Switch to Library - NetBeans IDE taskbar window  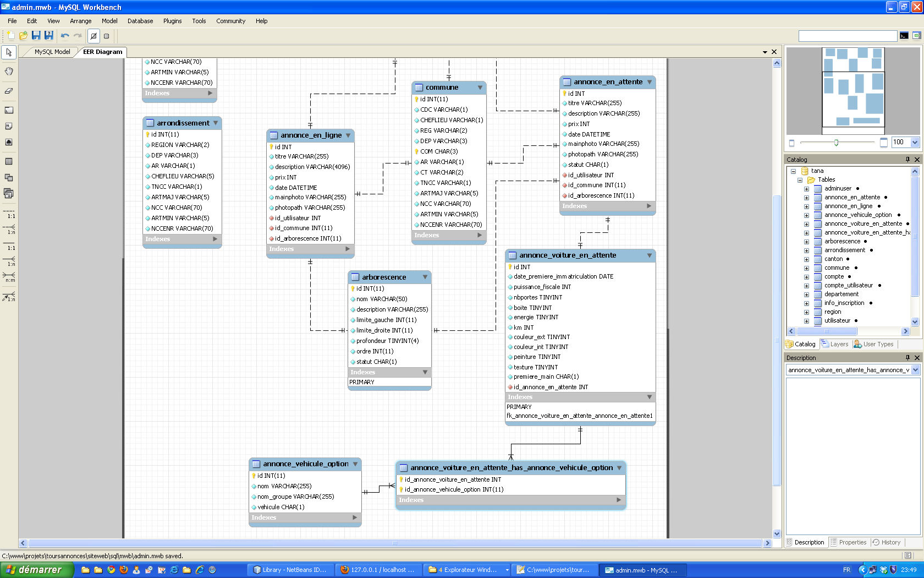pos(290,570)
